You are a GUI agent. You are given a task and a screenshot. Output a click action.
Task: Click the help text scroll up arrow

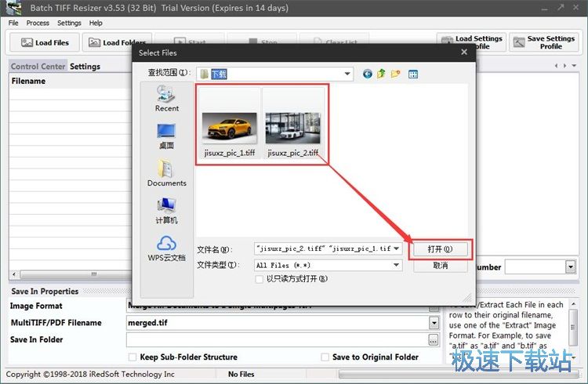pyautogui.click(x=573, y=303)
